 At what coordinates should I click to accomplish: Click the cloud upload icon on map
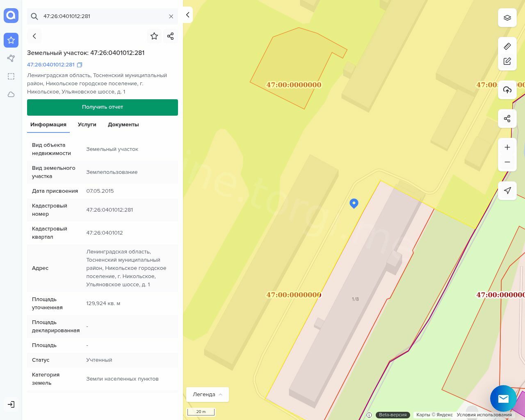(x=507, y=90)
